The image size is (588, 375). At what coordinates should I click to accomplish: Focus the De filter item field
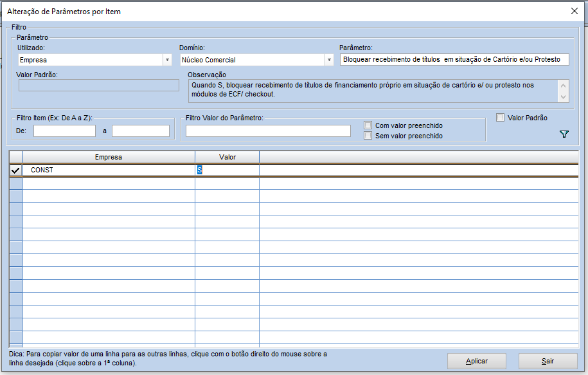click(64, 131)
